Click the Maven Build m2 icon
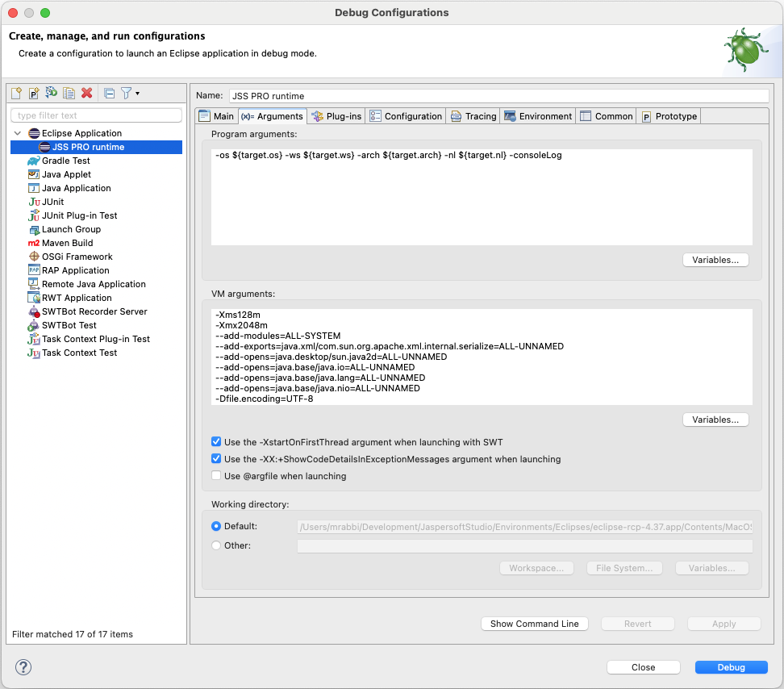The height and width of the screenshot is (689, 784). tap(34, 243)
